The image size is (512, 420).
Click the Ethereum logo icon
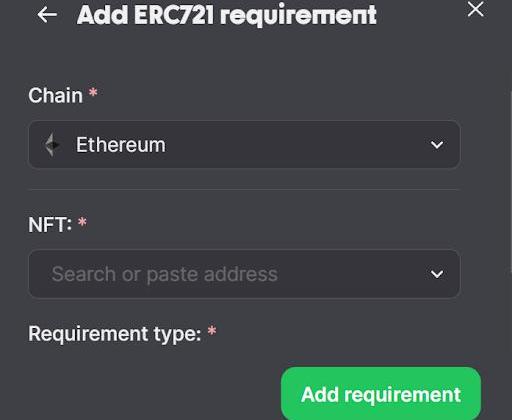coord(52,145)
